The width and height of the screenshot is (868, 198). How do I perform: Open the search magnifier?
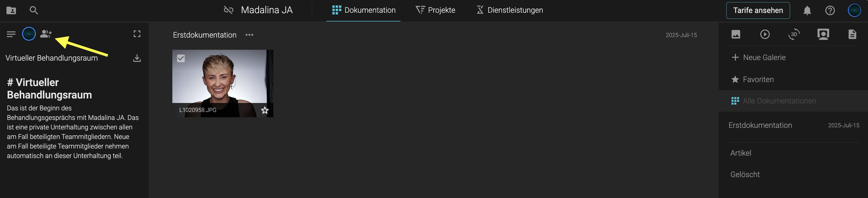pos(34,11)
